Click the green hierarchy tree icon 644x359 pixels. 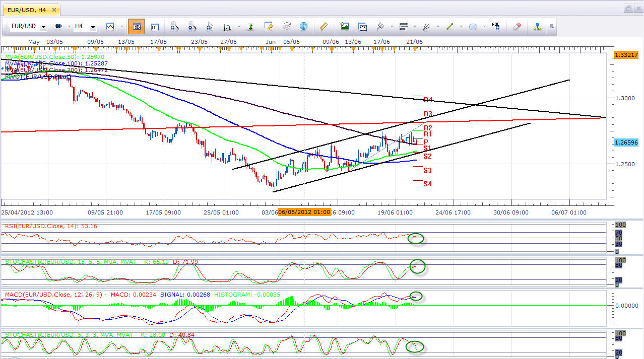pyautogui.click(x=538, y=26)
